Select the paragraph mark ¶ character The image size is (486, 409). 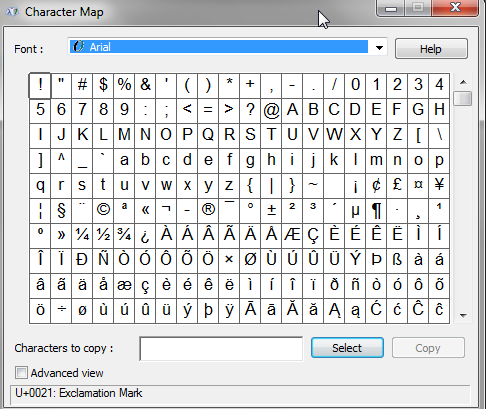coord(376,211)
